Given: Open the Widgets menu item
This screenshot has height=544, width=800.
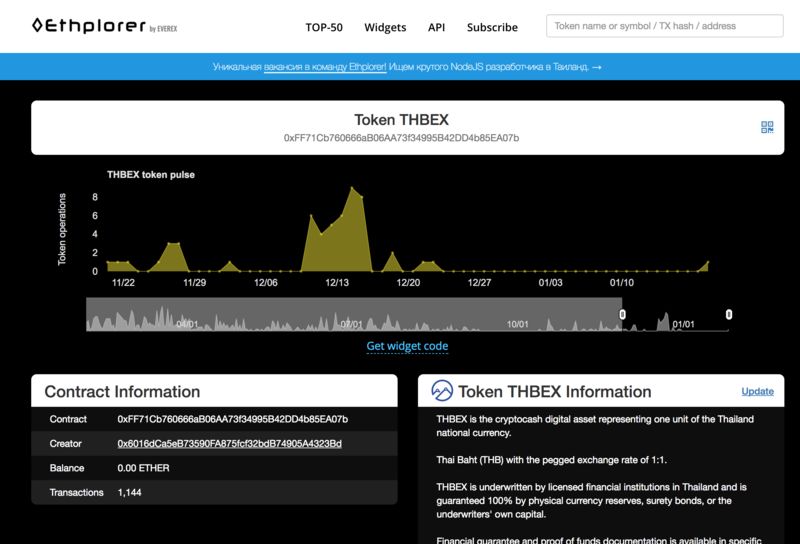Looking at the screenshot, I should coord(385,27).
